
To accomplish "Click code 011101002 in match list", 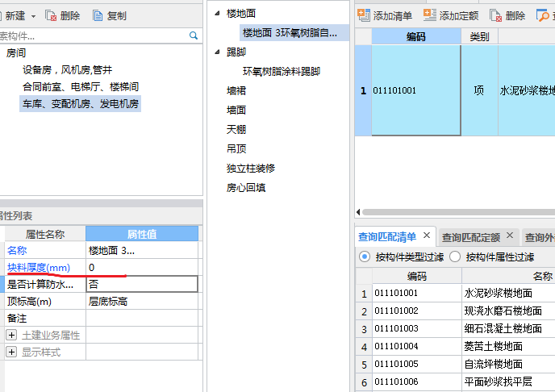I will click(x=396, y=311).
